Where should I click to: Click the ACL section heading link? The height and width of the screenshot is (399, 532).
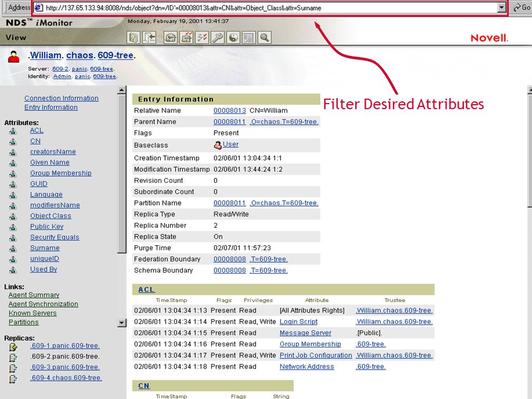pos(146,289)
